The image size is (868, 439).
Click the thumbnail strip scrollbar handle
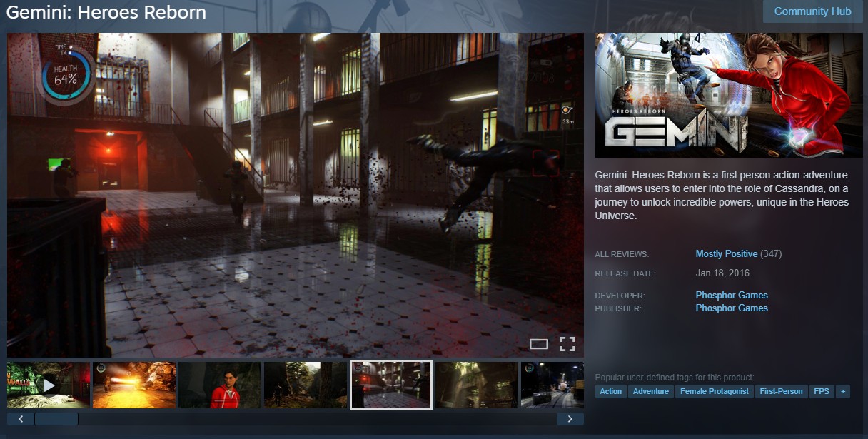click(56, 419)
